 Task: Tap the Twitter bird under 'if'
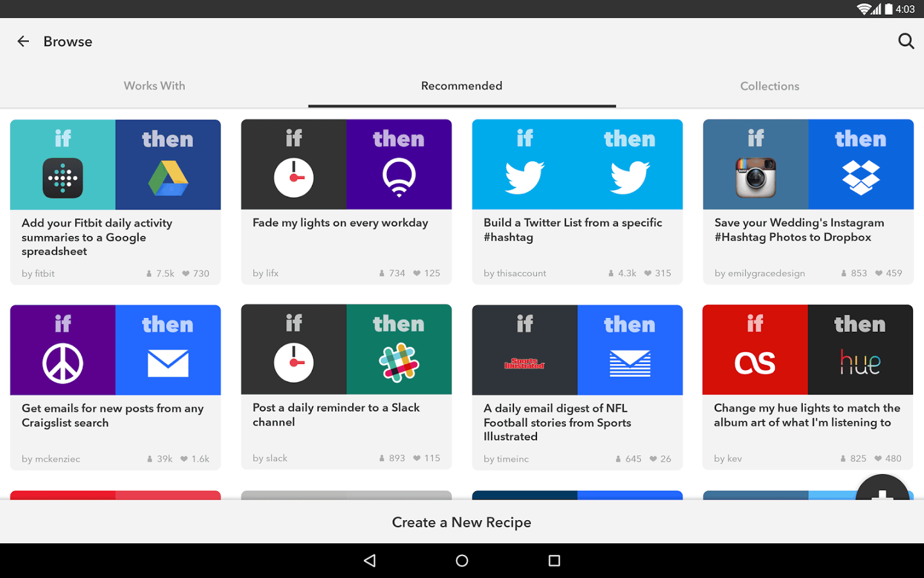click(x=525, y=177)
